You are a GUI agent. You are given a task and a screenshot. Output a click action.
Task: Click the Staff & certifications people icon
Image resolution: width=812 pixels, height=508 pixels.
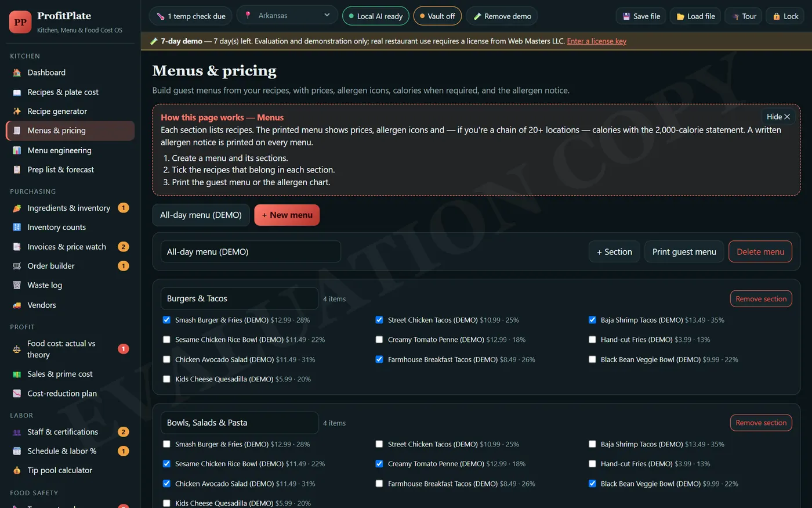(x=17, y=432)
